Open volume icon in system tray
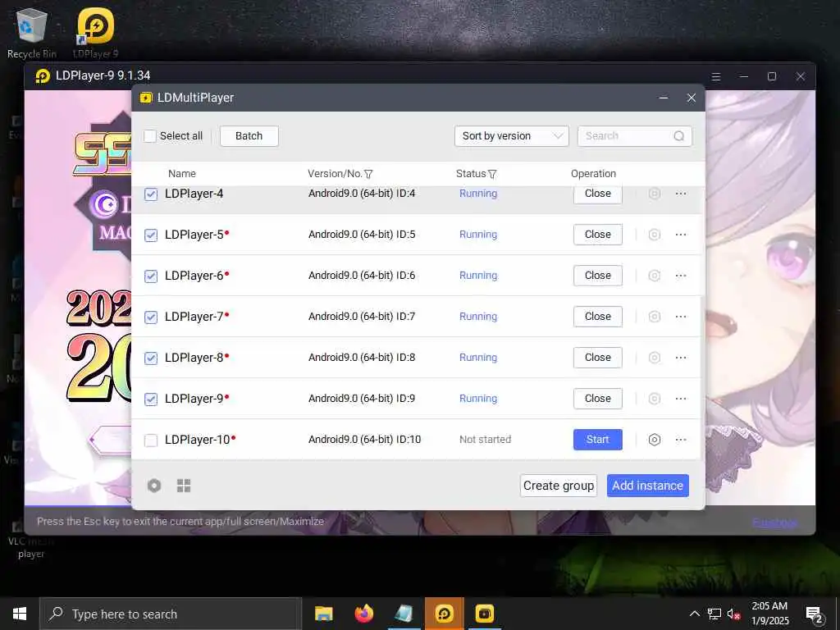Image resolution: width=840 pixels, height=630 pixels. pyautogui.click(x=733, y=614)
